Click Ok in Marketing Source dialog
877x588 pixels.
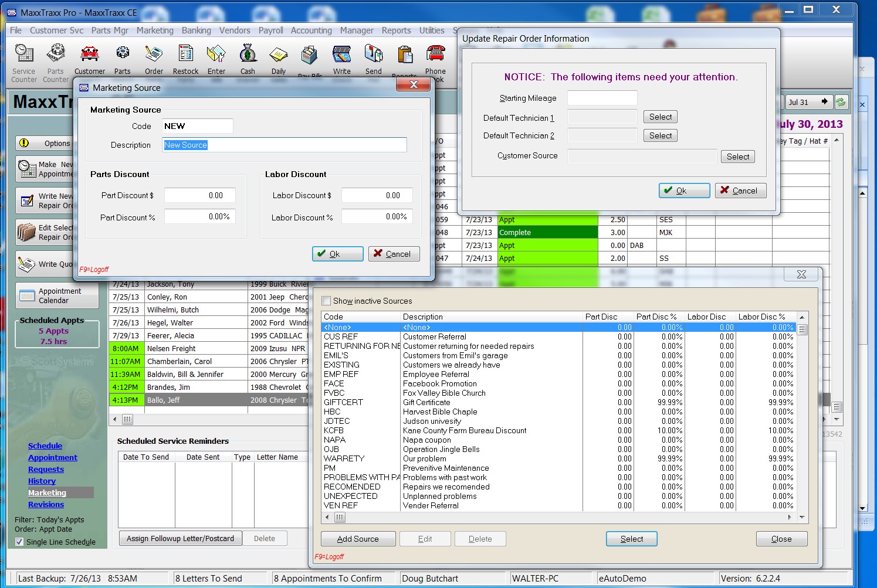pyautogui.click(x=338, y=254)
